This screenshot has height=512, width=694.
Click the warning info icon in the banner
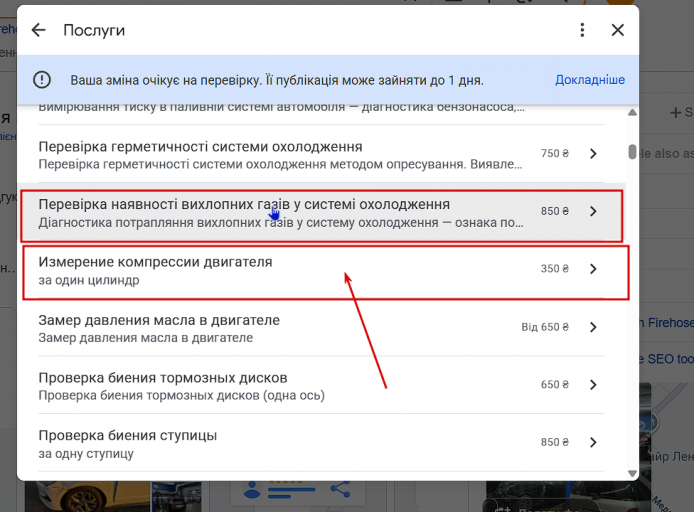(42, 80)
